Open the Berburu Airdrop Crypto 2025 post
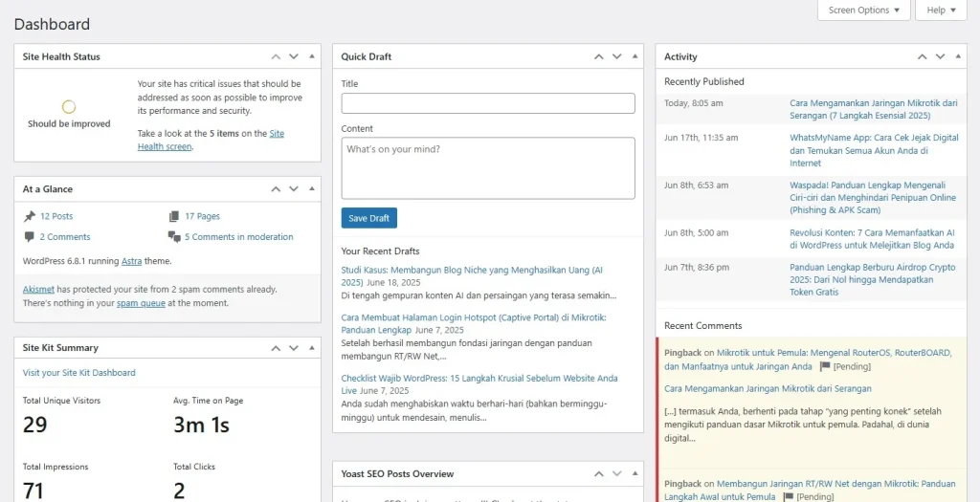This screenshot has width=980, height=502. tap(873, 280)
